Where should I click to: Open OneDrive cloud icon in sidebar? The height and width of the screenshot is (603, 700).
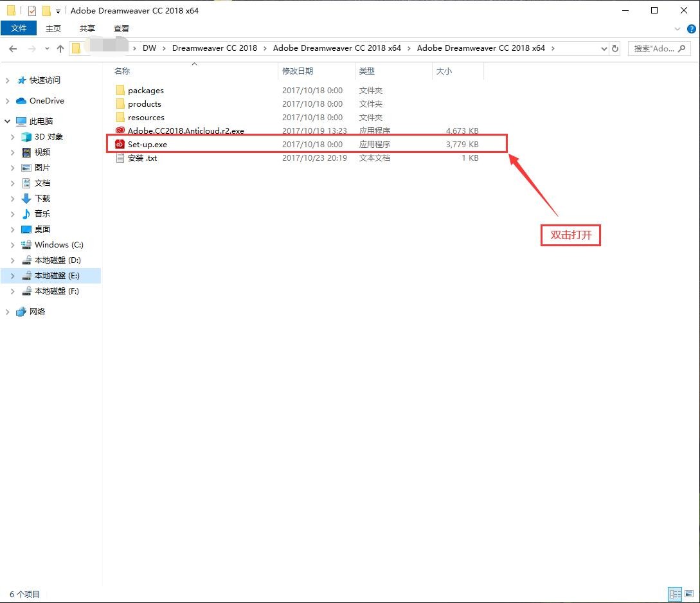tap(21, 101)
